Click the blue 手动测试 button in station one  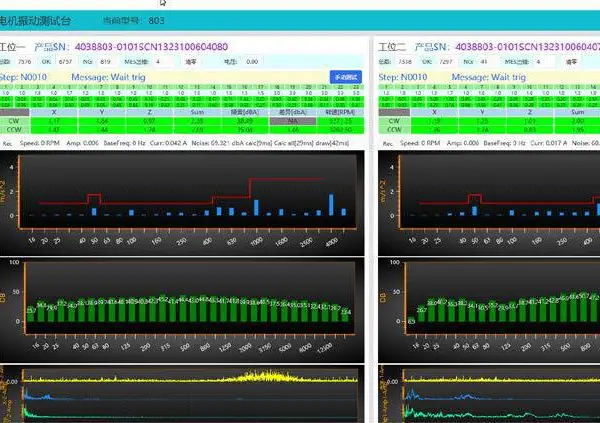tap(346, 77)
